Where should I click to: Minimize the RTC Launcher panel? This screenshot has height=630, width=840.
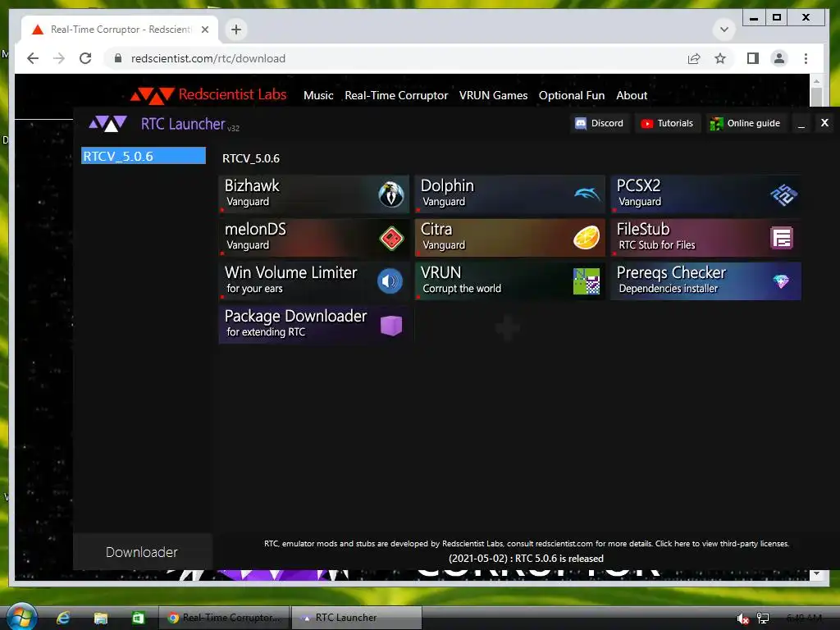click(x=801, y=124)
